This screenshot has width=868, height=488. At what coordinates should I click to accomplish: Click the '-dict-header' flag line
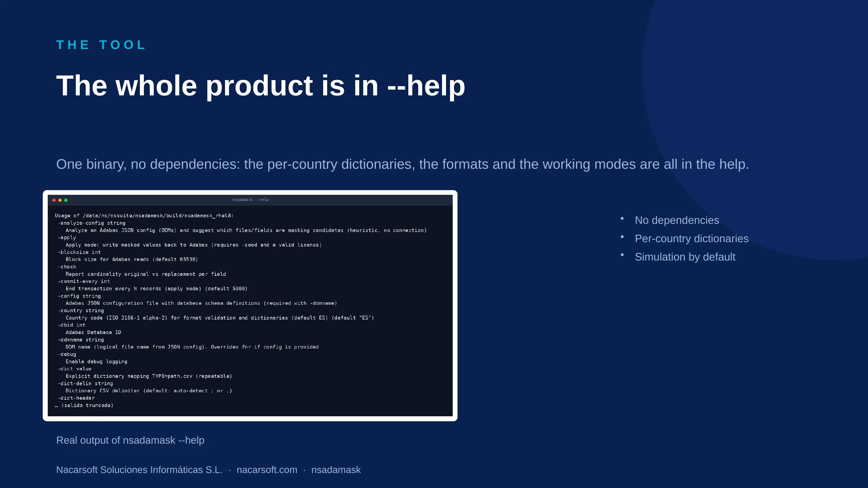(x=76, y=398)
